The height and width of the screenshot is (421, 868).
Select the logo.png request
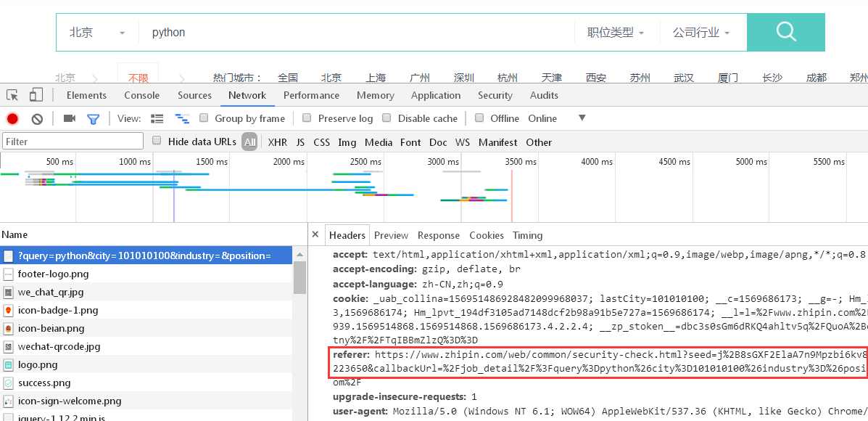click(146, 364)
